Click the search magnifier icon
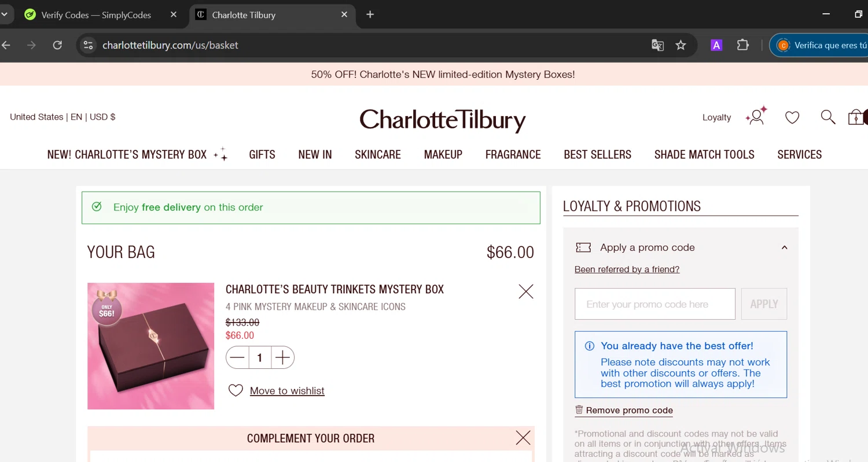Viewport: 868px width, 462px height. pos(828,117)
